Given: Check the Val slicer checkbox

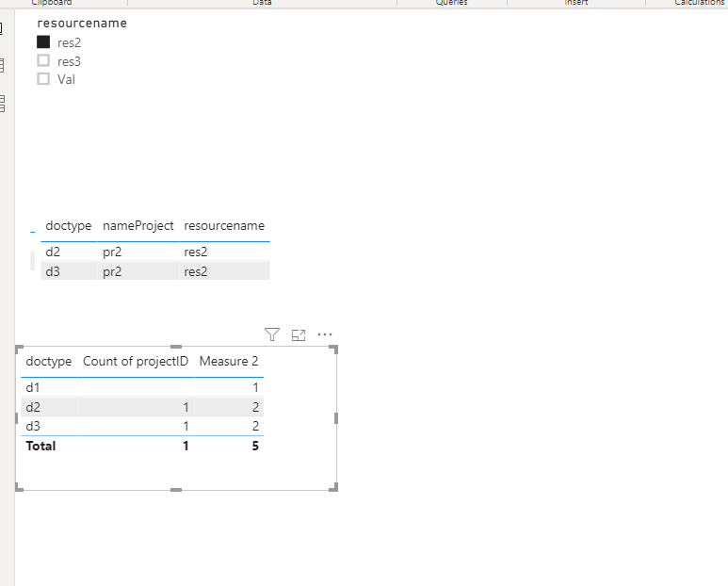Looking at the screenshot, I should 43,79.
